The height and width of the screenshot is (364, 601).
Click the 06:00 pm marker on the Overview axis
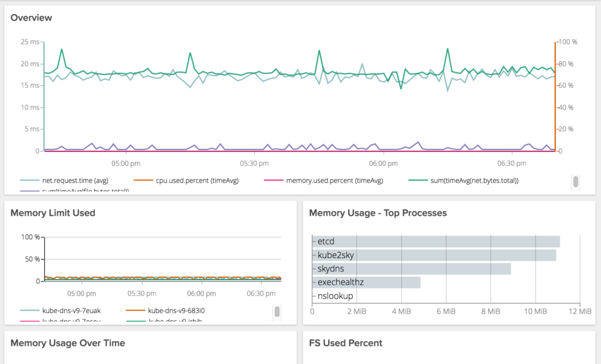tap(383, 164)
